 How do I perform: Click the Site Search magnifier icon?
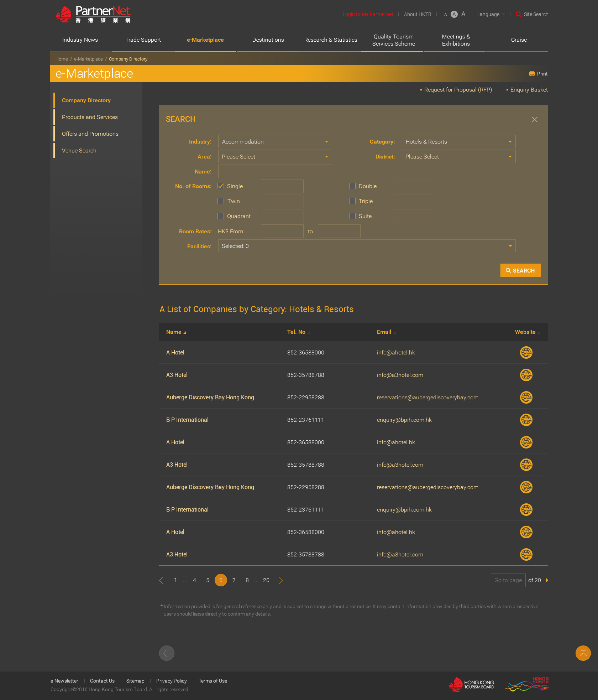[x=519, y=14]
